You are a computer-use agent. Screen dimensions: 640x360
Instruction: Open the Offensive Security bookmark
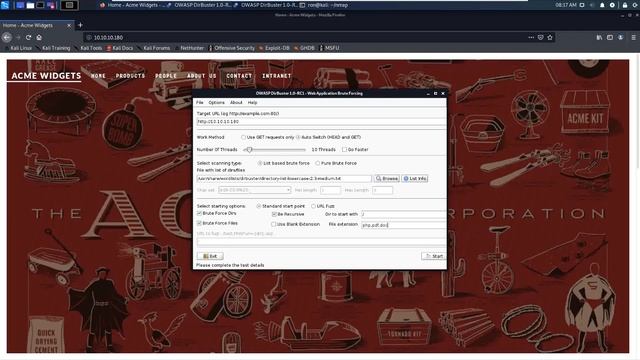(x=232, y=48)
